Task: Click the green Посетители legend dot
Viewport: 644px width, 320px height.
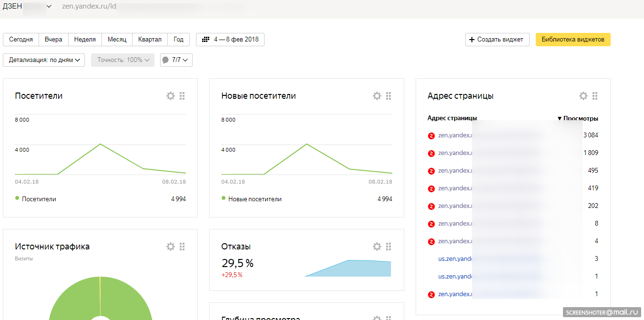Action: point(17,198)
